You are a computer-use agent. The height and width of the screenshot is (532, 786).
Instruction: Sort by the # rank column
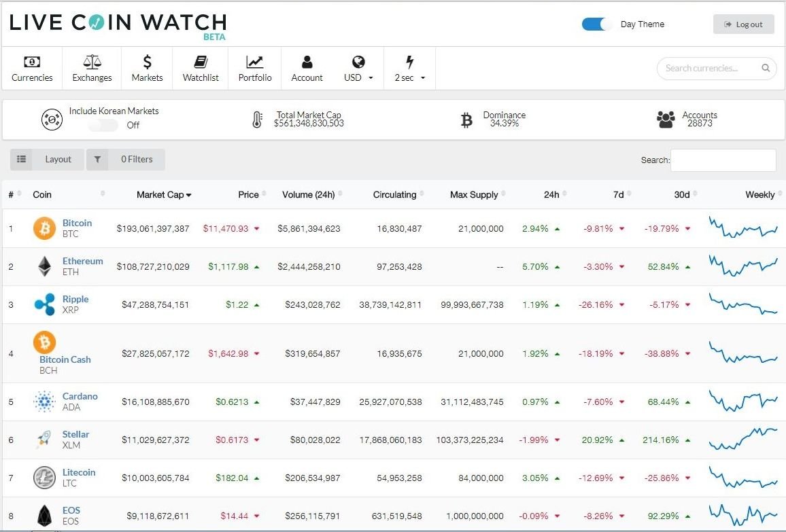point(14,194)
